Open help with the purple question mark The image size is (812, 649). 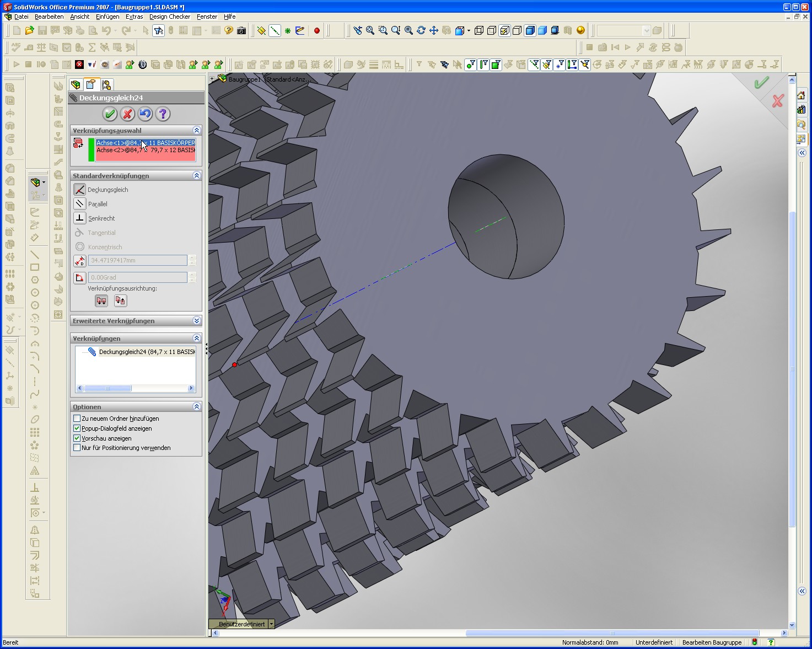pos(163,114)
